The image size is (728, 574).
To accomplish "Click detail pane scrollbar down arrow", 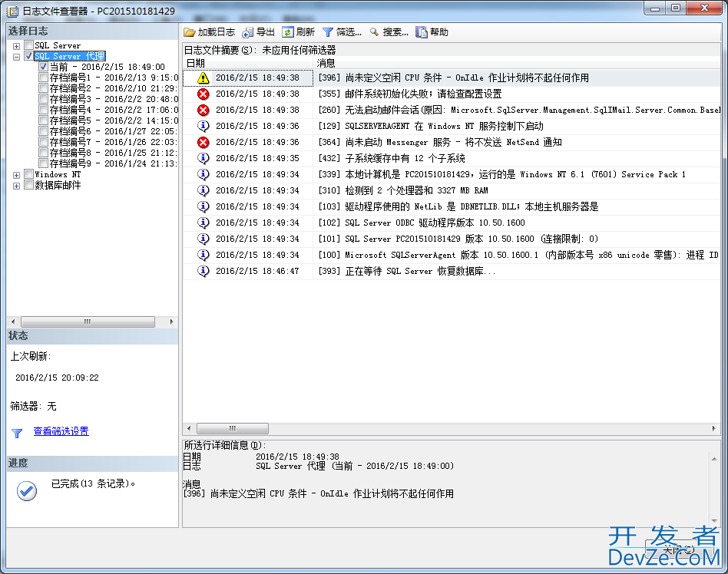I will (x=714, y=521).
